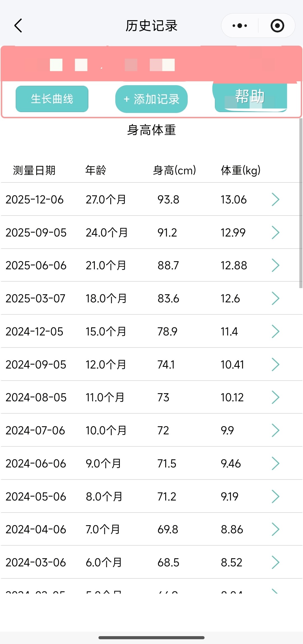This screenshot has height=644, width=303.
Task: Open details arrow for 2024-08-05 entry
Action: pyautogui.click(x=276, y=397)
